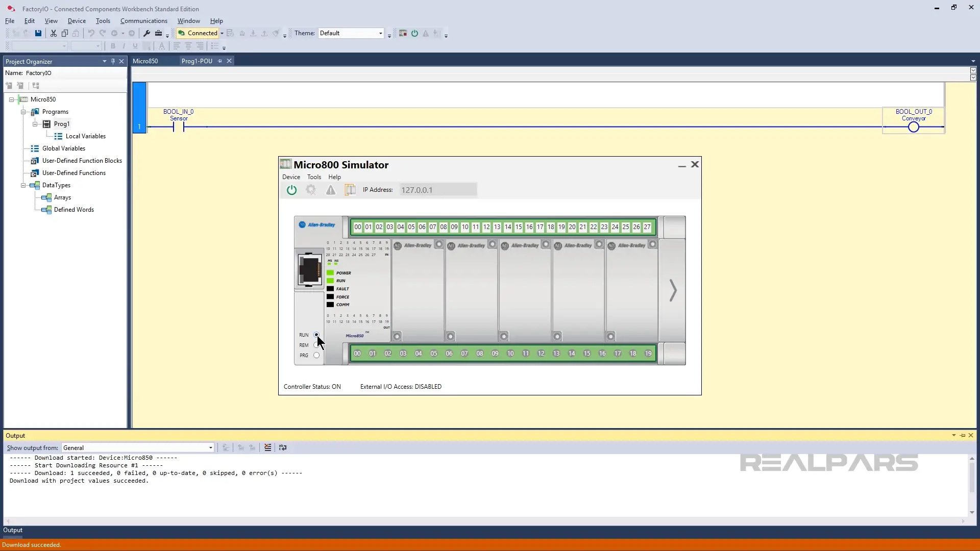Viewport: 980px width, 551px height.
Task: Open the Connected button dropdown arrow
Action: click(222, 33)
